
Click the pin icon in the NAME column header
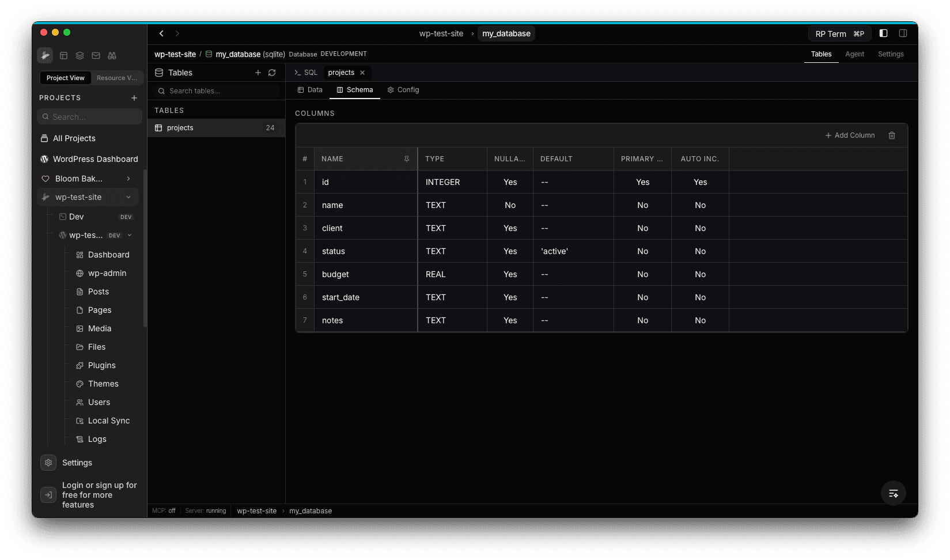click(x=407, y=158)
